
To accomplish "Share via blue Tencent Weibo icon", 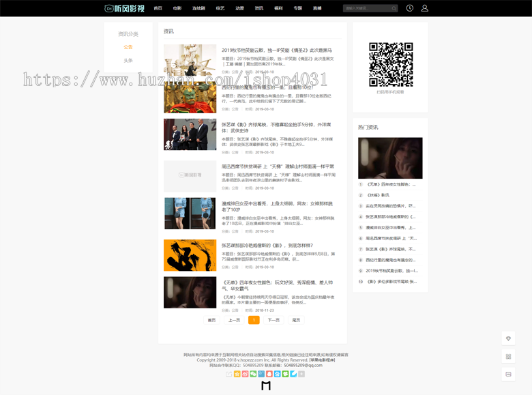I will point(261,374).
